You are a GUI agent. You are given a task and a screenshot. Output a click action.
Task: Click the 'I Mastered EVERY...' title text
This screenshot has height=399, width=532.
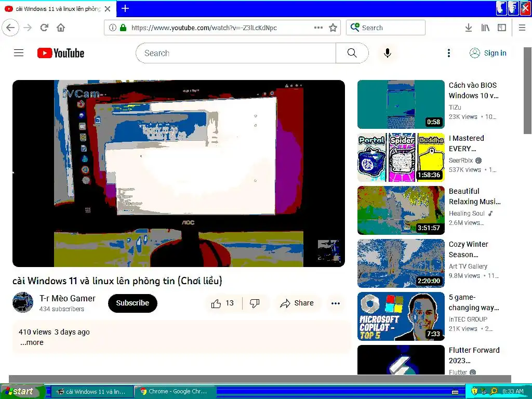coord(466,143)
